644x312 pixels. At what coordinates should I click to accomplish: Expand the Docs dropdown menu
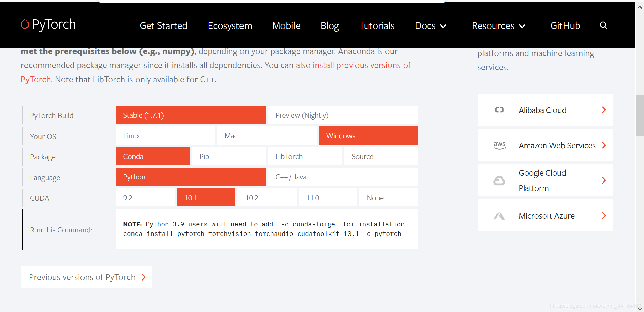click(x=431, y=26)
